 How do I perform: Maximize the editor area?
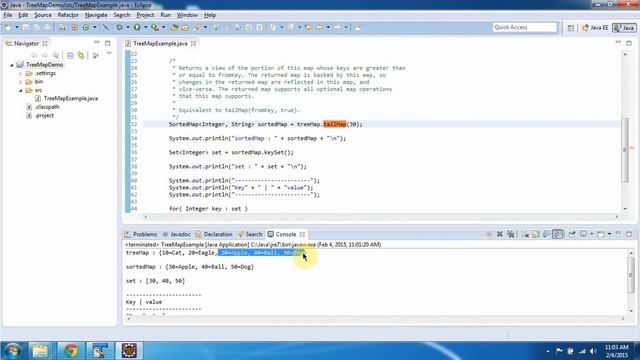pos(629,42)
